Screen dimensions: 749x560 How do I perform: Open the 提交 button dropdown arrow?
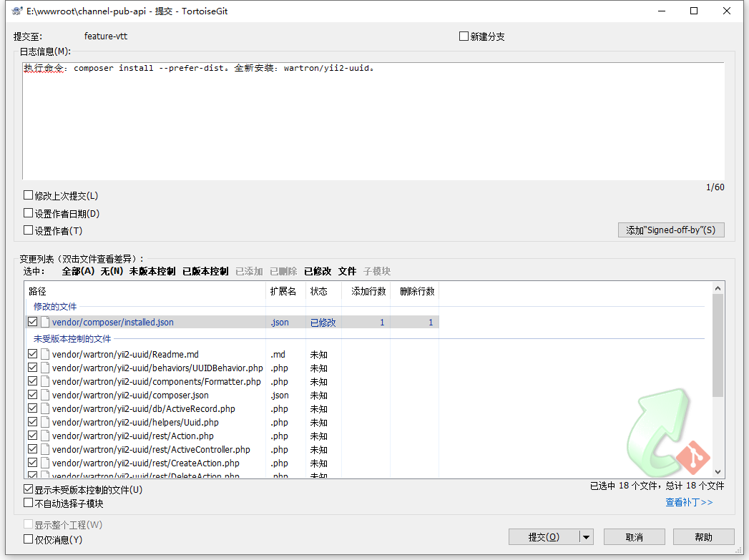586,537
